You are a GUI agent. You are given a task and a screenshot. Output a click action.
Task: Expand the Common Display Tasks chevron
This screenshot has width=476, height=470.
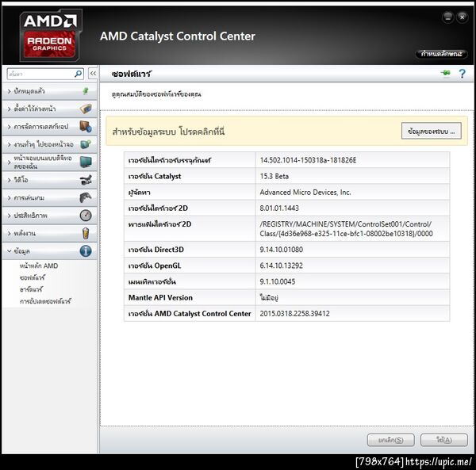(9, 144)
